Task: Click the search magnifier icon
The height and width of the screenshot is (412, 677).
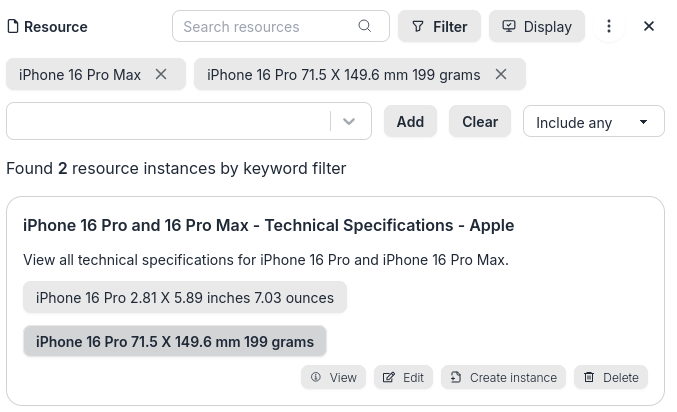Action: coord(365,27)
